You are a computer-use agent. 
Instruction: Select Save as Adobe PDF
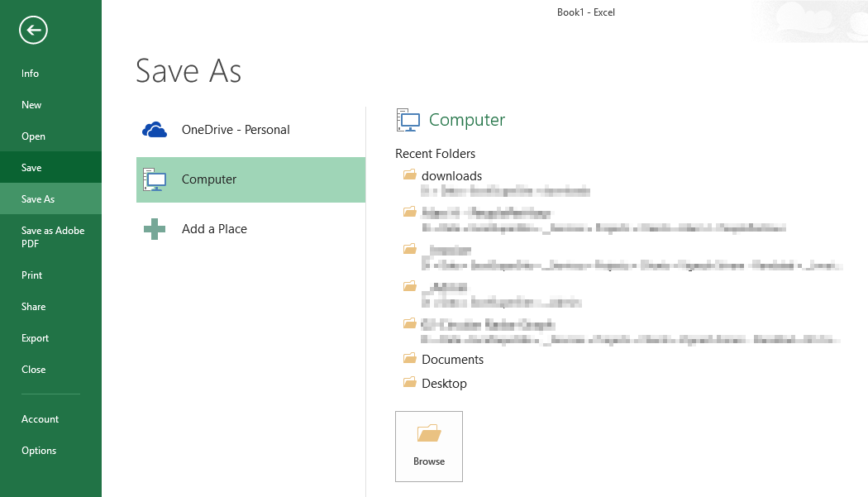51,237
